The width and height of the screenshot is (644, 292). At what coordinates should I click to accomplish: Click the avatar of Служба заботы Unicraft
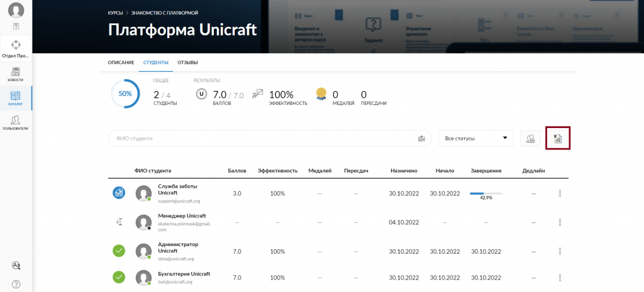(x=144, y=193)
